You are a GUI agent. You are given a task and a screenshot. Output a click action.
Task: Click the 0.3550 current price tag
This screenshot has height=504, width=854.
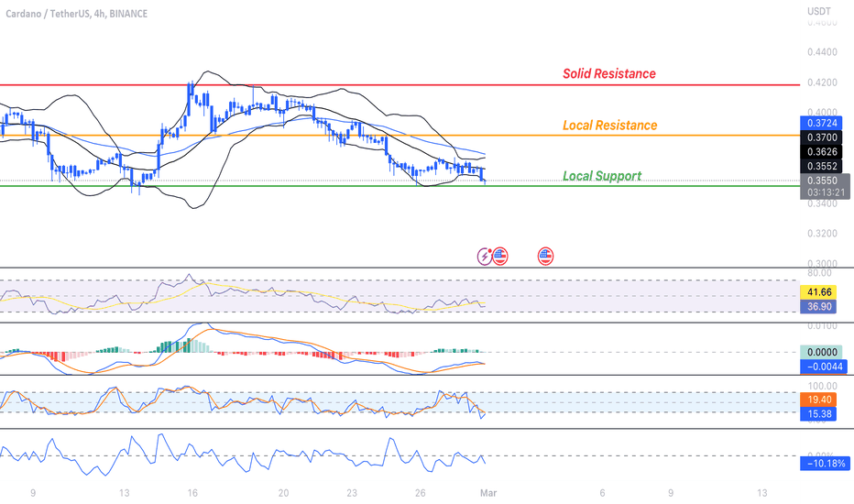click(824, 181)
